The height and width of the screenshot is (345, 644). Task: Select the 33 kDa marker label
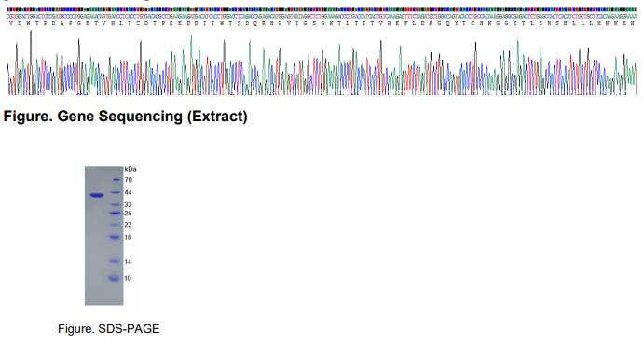(x=128, y=204)
